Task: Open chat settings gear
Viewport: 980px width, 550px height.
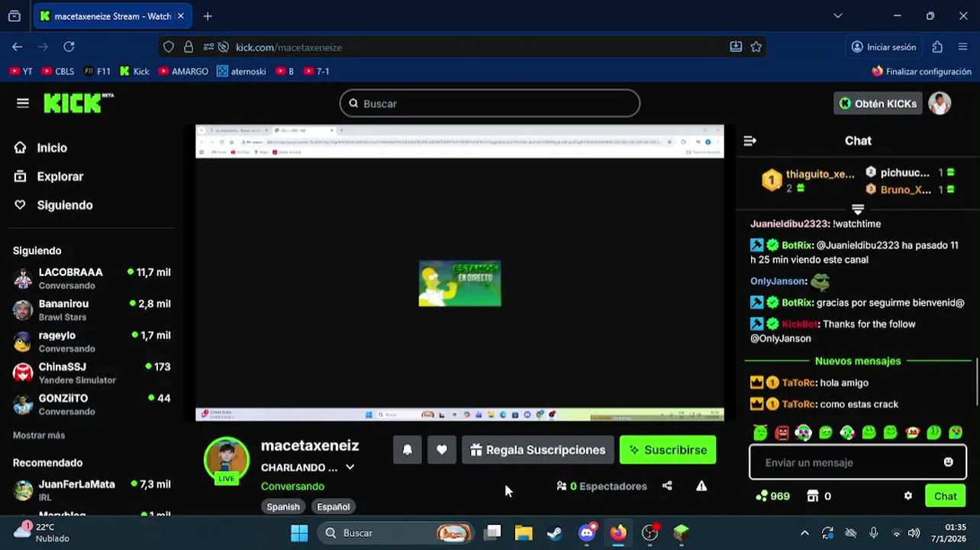Action: pyautogui.click(x=907, y=496)
